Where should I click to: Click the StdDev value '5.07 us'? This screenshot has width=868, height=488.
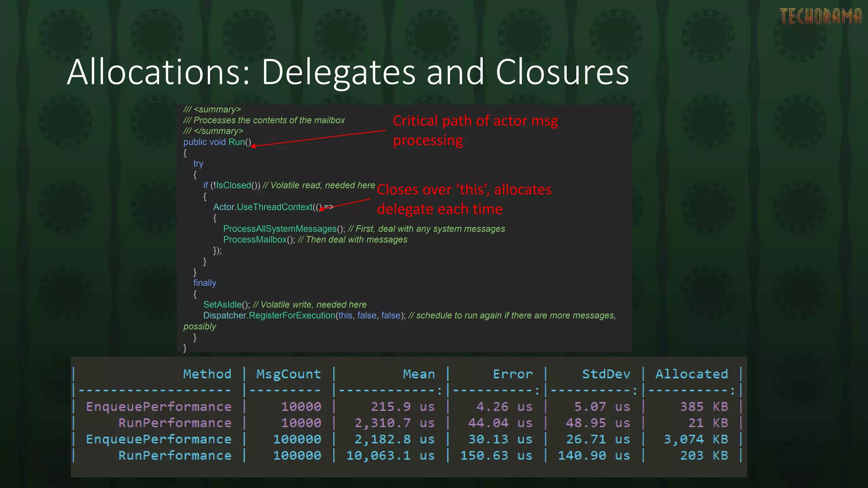pos(602,407)
